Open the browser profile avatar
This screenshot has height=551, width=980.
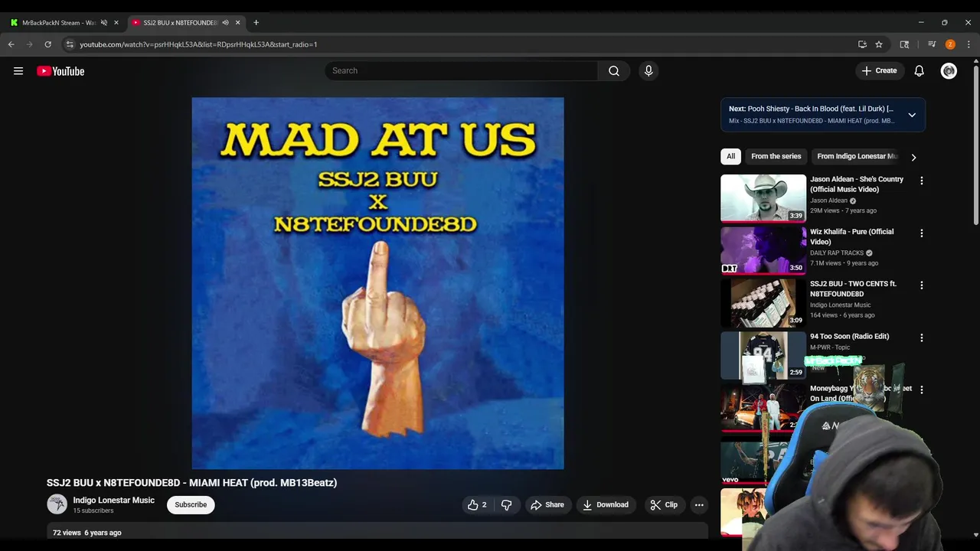click(950, 44)
